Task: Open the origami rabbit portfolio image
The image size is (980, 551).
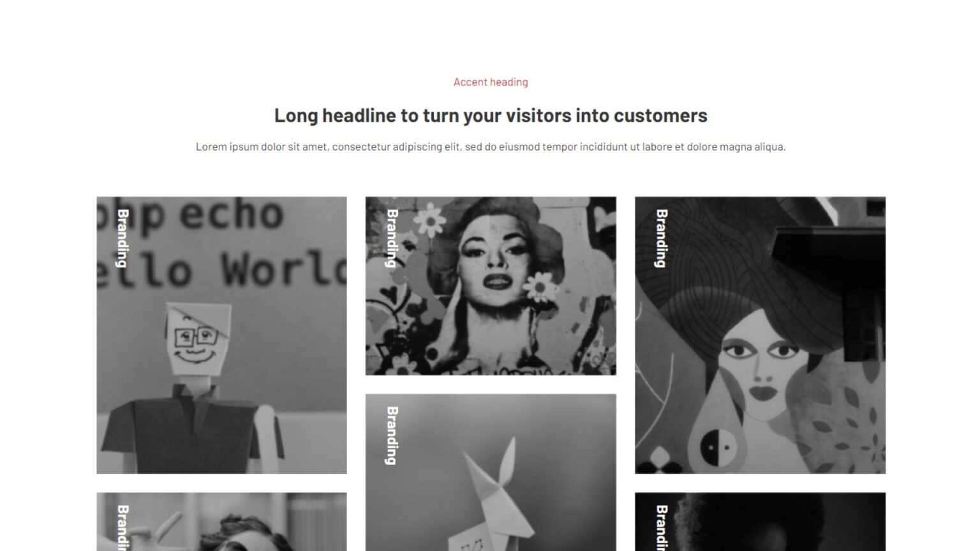Action: [491, 473]
